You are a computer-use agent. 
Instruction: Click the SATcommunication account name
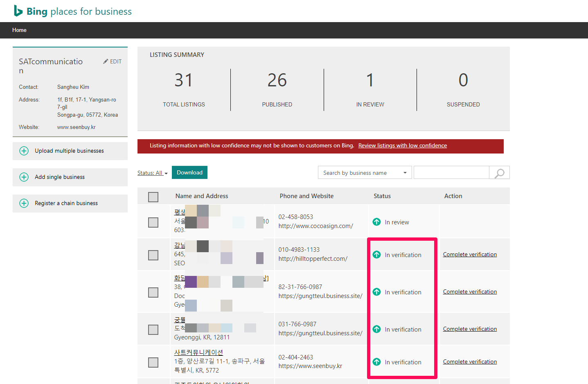pyautogui.click(x=51, y=66)
